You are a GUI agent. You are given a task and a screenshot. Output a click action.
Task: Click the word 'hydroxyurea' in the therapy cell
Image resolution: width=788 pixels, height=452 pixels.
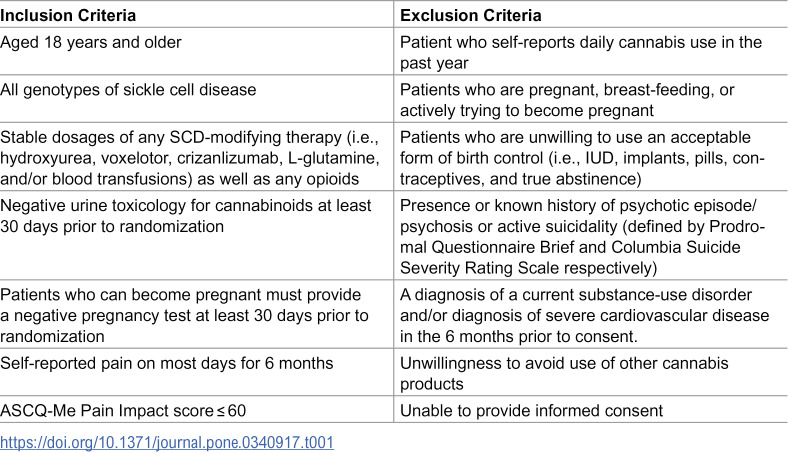pos(47,158)
